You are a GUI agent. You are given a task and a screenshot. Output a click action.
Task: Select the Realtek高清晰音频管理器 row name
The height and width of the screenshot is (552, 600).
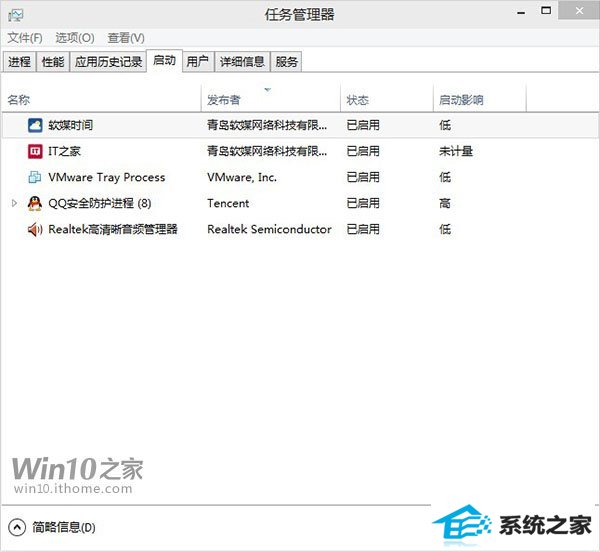click(113, 229)
